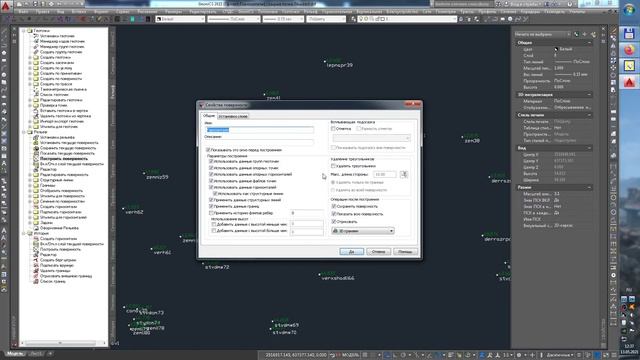Screen dimensions: 640x360
Task: Click the Отмена button
Action: pos(378,251)
